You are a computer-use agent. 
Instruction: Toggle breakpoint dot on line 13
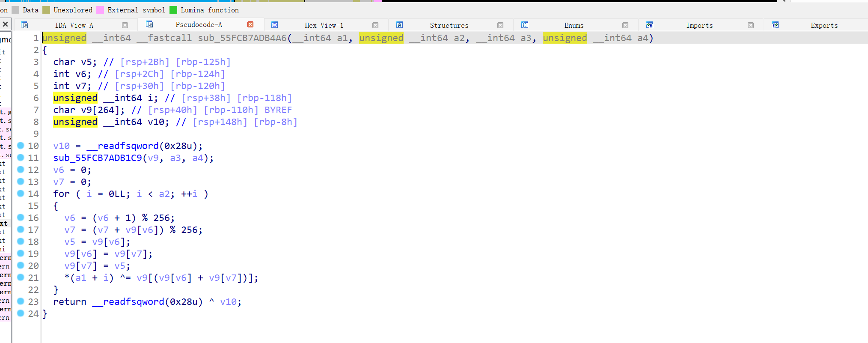click(20, 182)
